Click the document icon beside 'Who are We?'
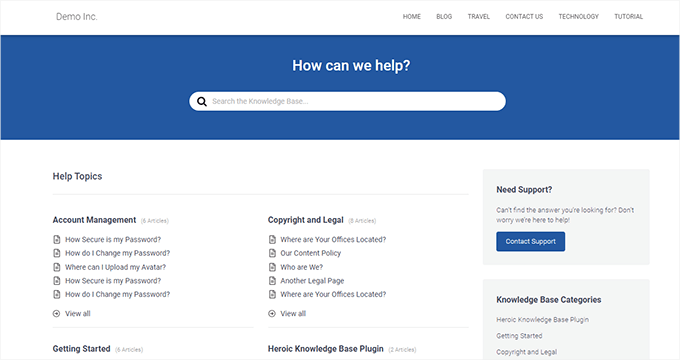680x360 pixels. click(272, 267)
